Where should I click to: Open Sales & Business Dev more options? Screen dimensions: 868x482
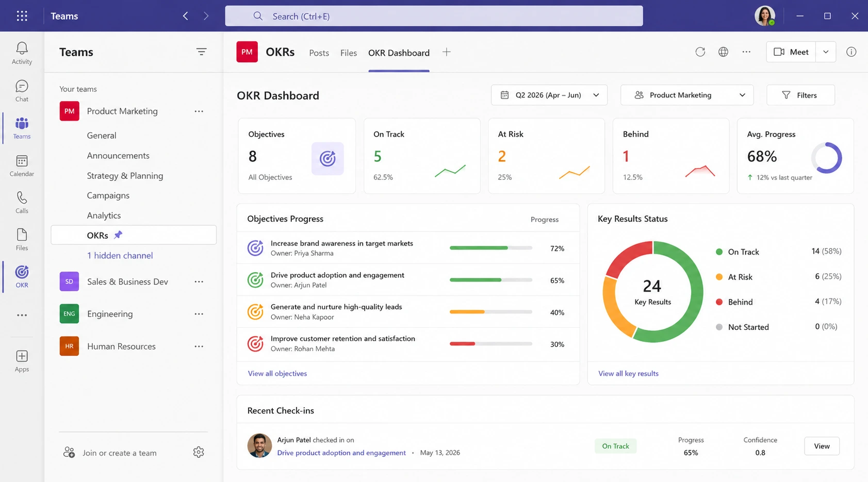199,281
